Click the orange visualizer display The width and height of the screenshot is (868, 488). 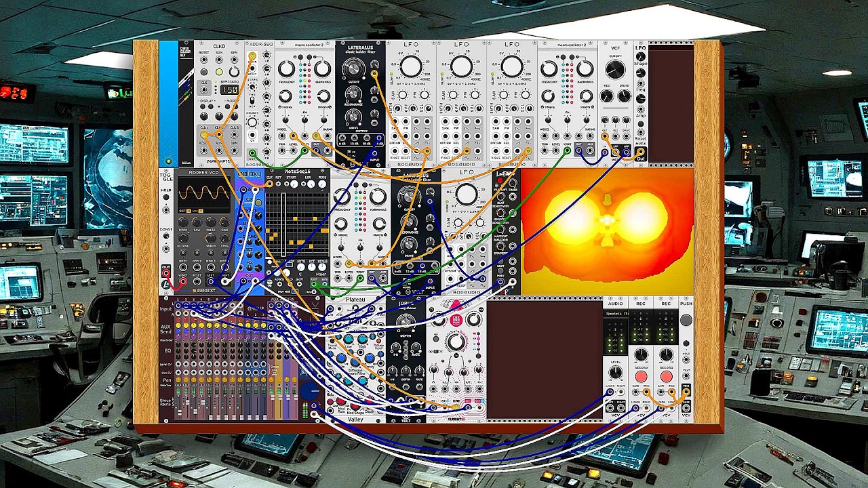607,232
